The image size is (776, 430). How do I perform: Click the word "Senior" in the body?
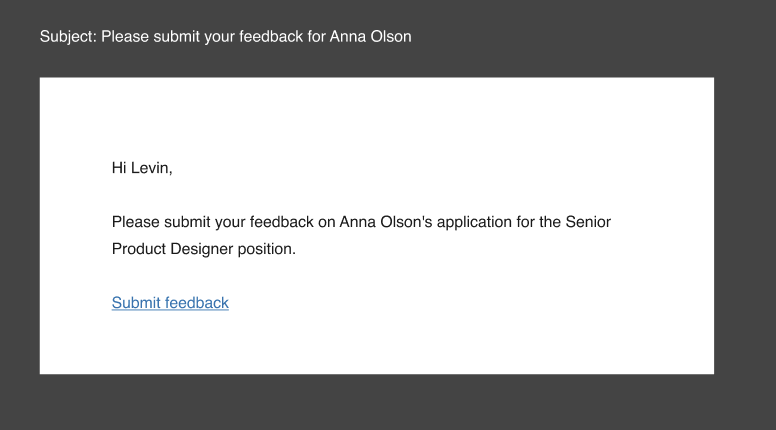(x=588, y=222)
